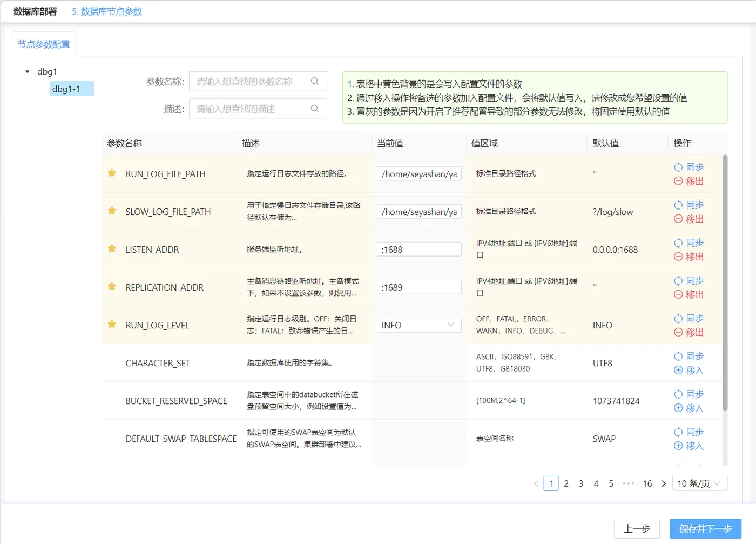Click the star beside LISTEN_ADDR to unmark
The image size is (756, 545).
pyautogui.click(x=112, y=249)
